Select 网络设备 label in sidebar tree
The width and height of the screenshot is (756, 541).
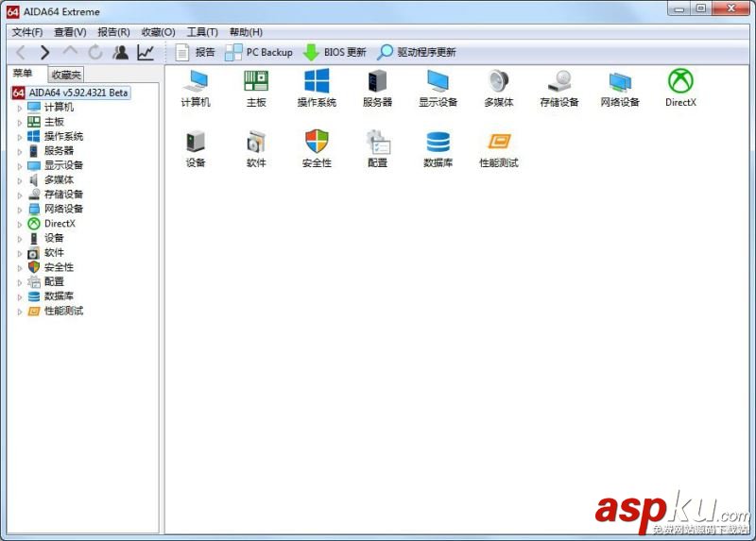(x=63, y=209)
